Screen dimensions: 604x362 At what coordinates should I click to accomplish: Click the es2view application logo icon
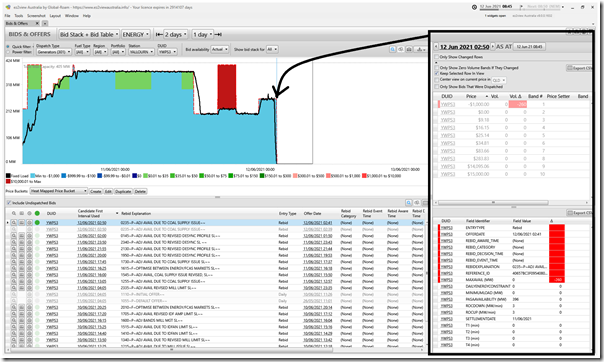(x=8, y=7)
